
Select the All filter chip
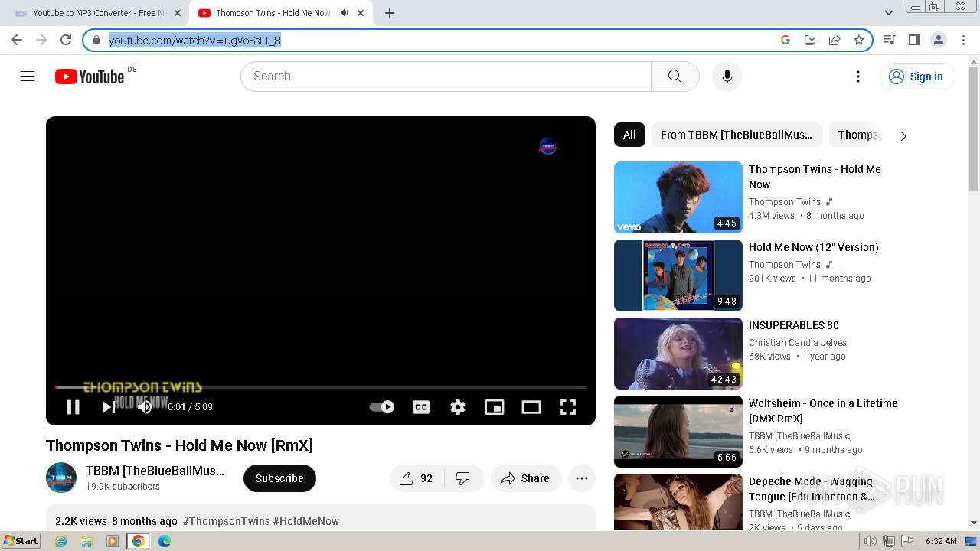(629, 135)
